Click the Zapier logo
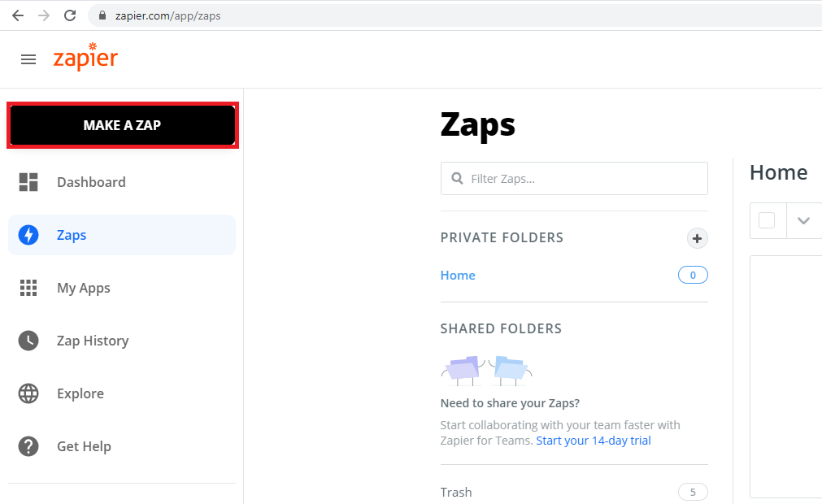822x504 pixels. pos(85,57)
